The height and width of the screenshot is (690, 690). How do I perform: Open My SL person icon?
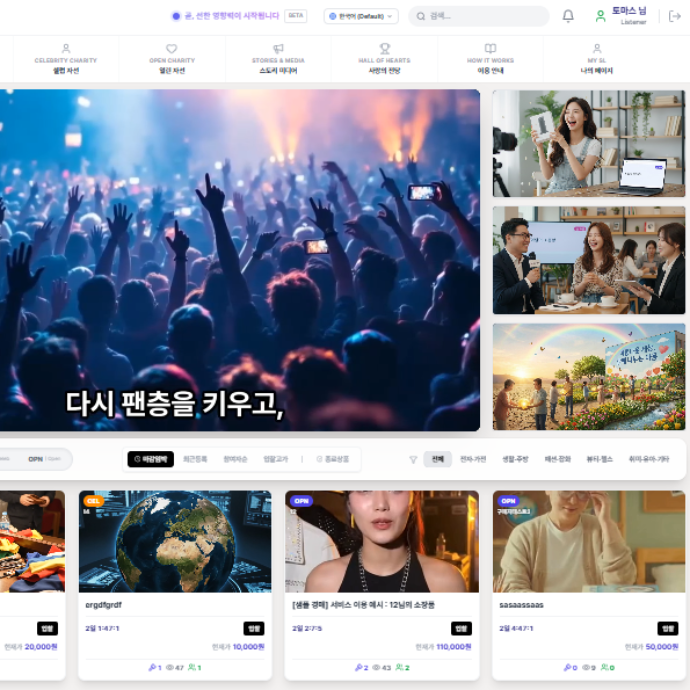tap(597, 48)
